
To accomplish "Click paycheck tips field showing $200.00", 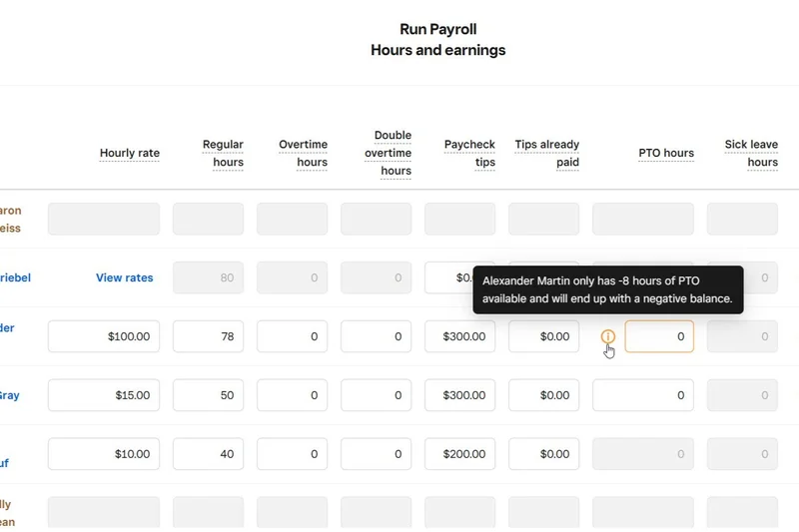I will (x=459, y=454).
